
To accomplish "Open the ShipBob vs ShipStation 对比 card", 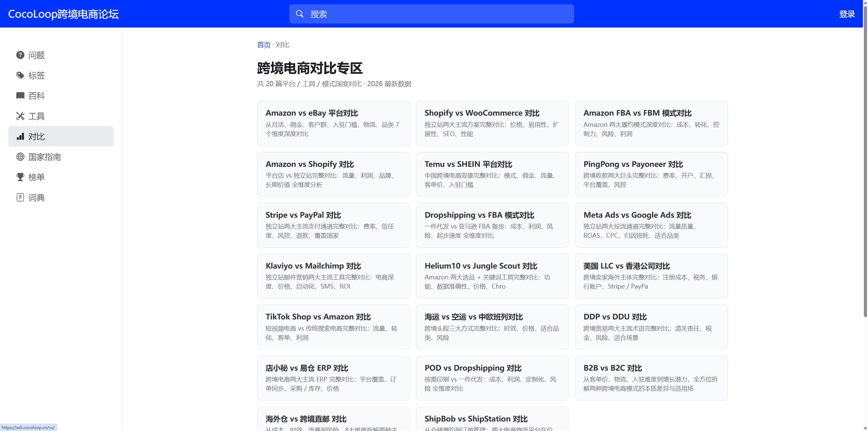I will point(492,419).
